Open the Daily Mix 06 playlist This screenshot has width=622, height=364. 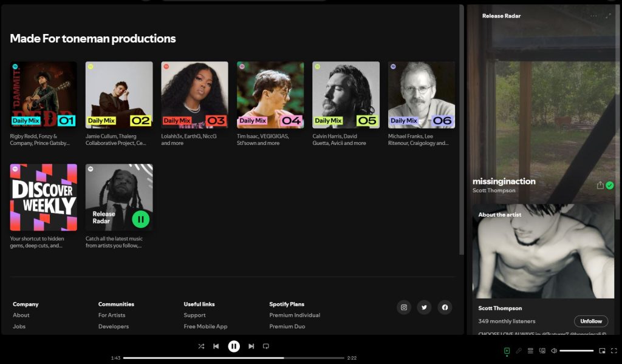click(422, 95)
